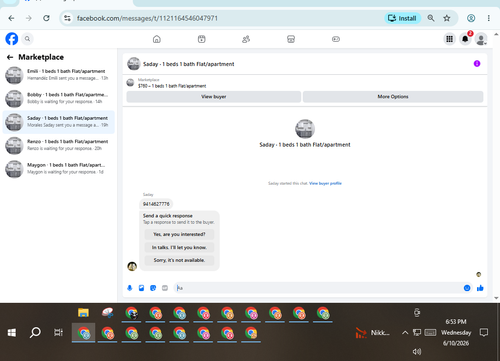The width and height of the screenshot is (500, 361).
Task: Open File Explorer from the taskbar
Action: [x=83, y=313]
